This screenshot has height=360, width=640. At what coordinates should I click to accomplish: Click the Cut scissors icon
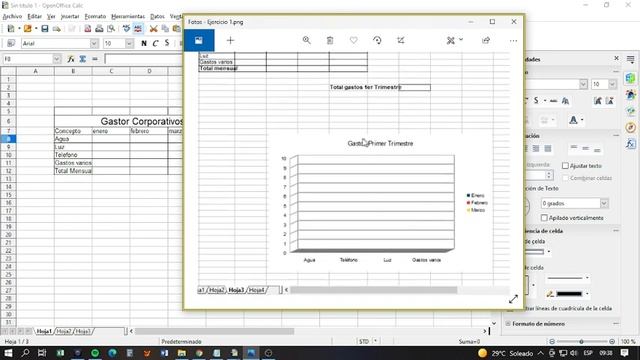tap(153, 29)
